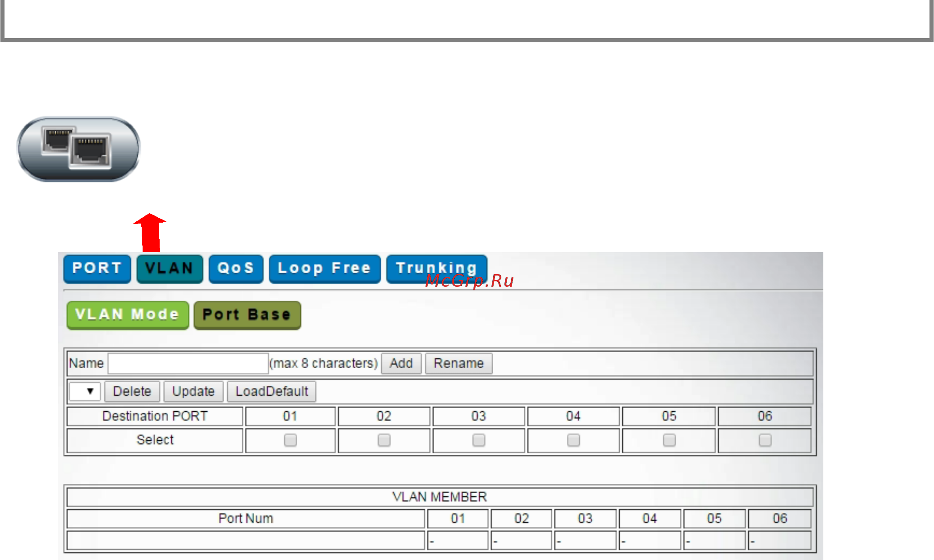
Task: Tick the Select checkbox for port 05
Action: 669,440
